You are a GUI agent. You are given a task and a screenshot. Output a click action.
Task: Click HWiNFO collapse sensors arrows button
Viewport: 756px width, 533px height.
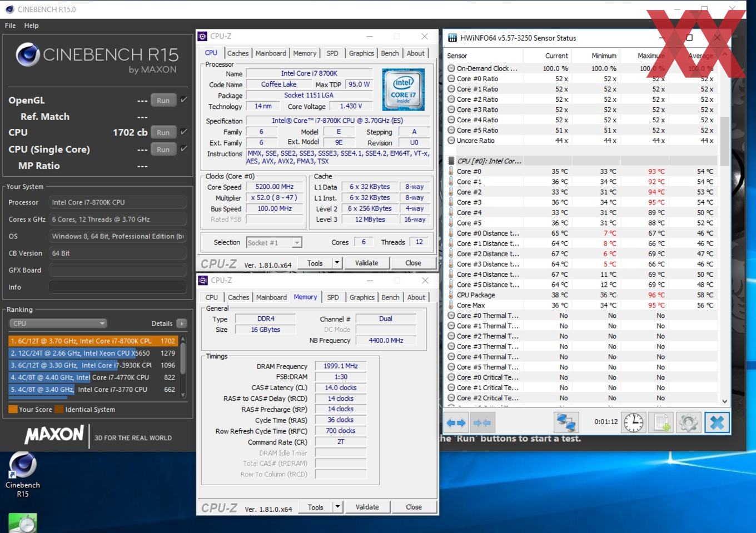pyautogui.click(x=482, y=423)
